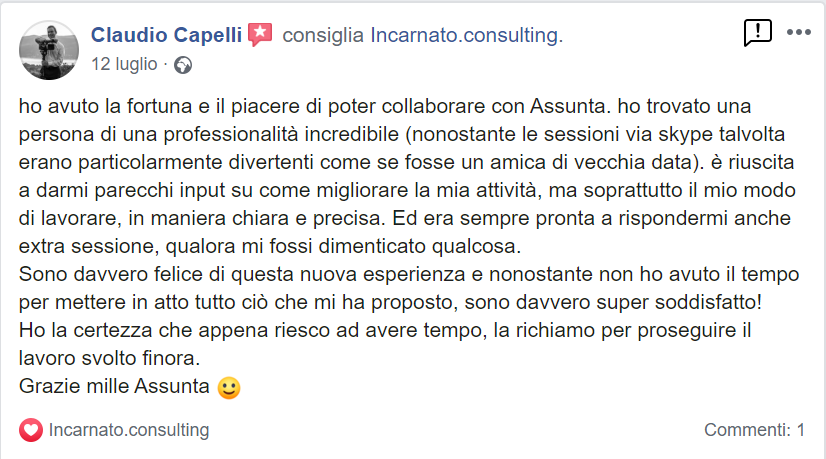This screenshot has height=459, width=826.
Task: Open Claudio Capelli's profile name link
Action: [167, 35]
